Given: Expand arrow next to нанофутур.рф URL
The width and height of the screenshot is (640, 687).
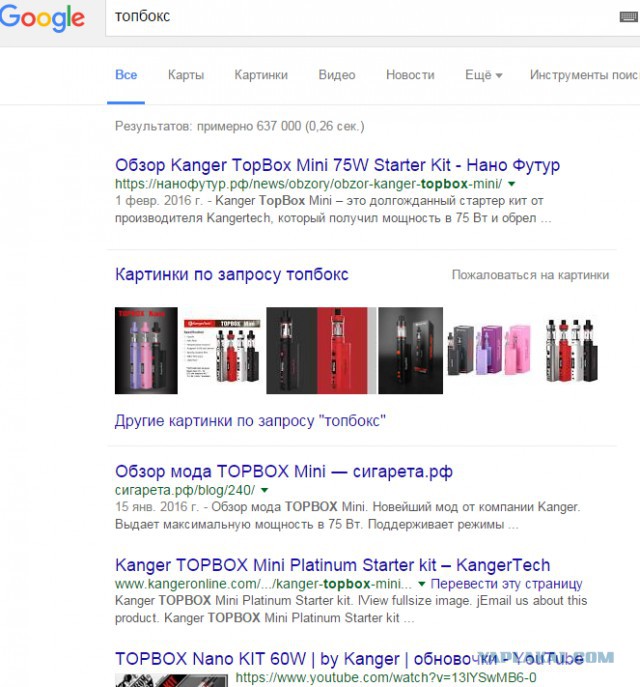Looking at the screenshot, I should (511, 184).
